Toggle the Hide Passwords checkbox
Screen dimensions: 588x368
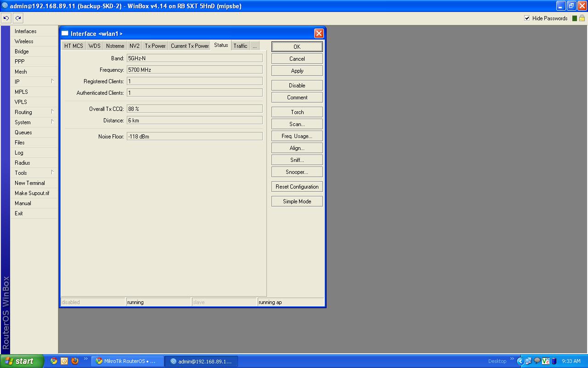click(527, 18)
